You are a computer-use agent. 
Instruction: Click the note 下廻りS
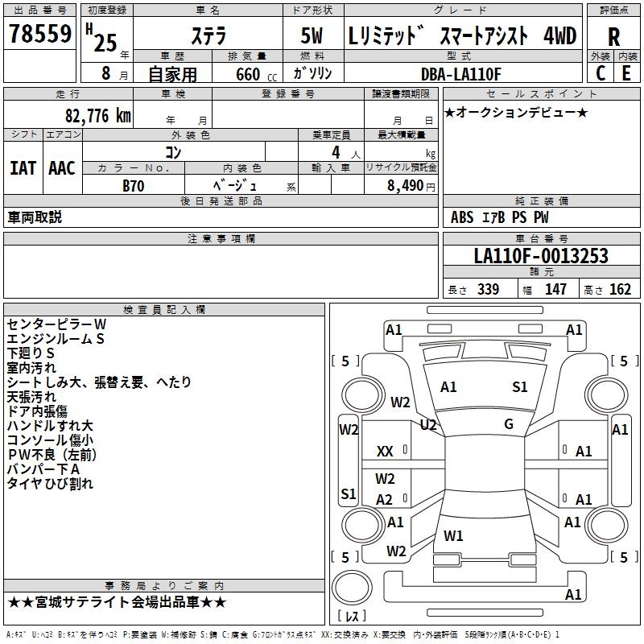tap(31, 353)
